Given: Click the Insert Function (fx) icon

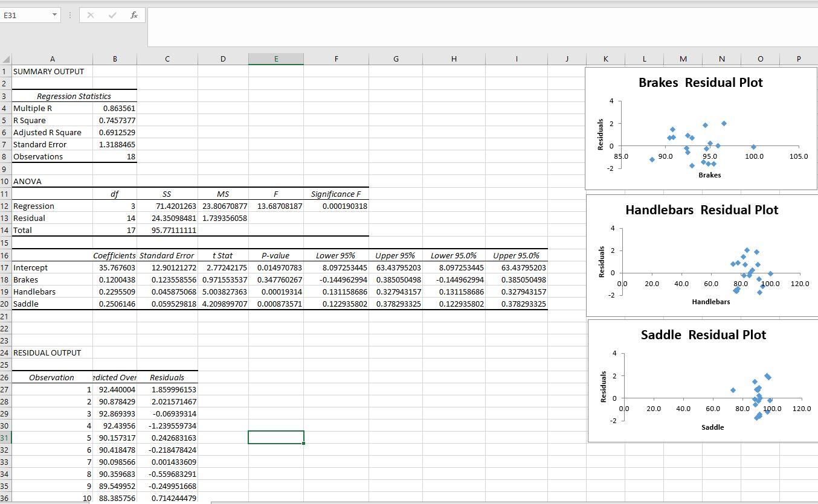Looking at the screenshot, I should click(x=134, y=15).
